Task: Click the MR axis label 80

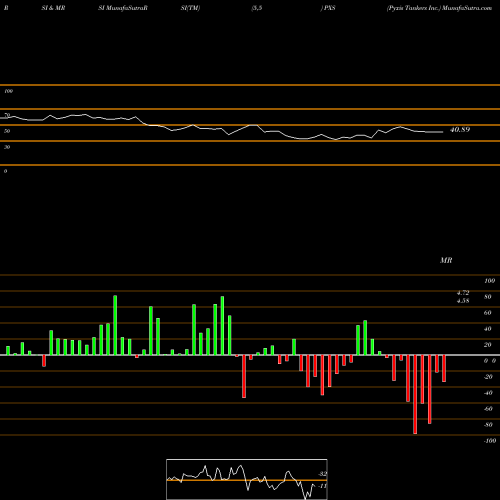Action: coord(488,297)
